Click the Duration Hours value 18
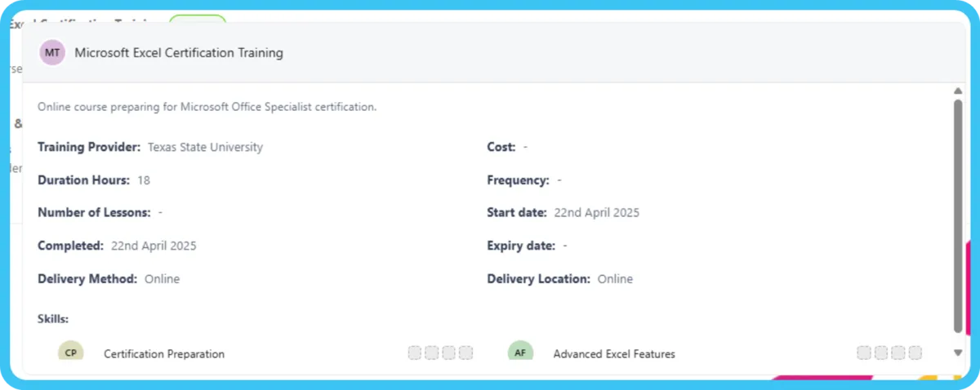The width and height of the screenshot is (980, 390). tap(144, 180)
